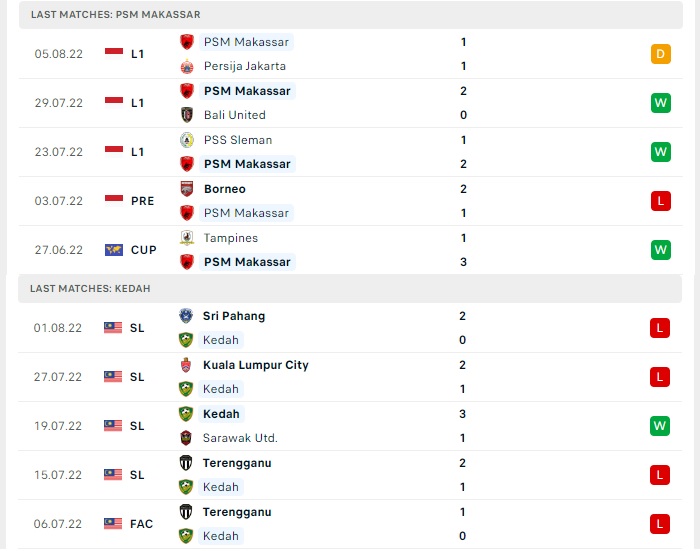Image resolution: width=700 pixels, height=551 pixels.
Task: Click the Sri Pahang club crest
Action: pyautogui.click(x=186, y=316)
